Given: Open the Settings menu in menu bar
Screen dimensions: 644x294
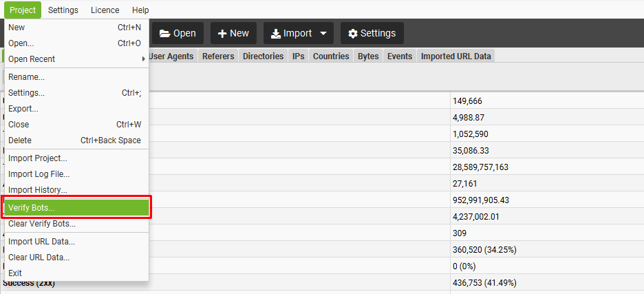Looking at the screenshot, I should (63, 10).
